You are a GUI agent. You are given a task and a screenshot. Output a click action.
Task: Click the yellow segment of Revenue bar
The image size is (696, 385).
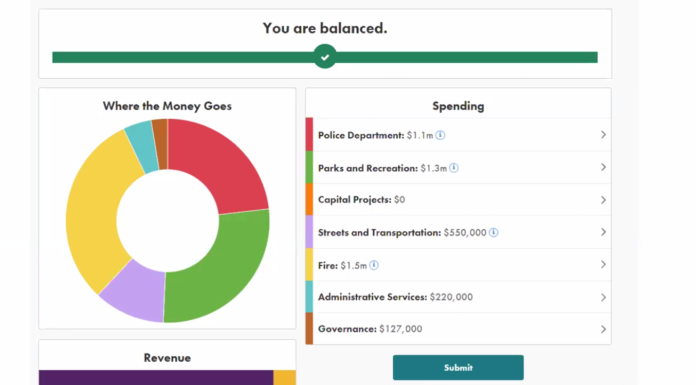[285, 377]
